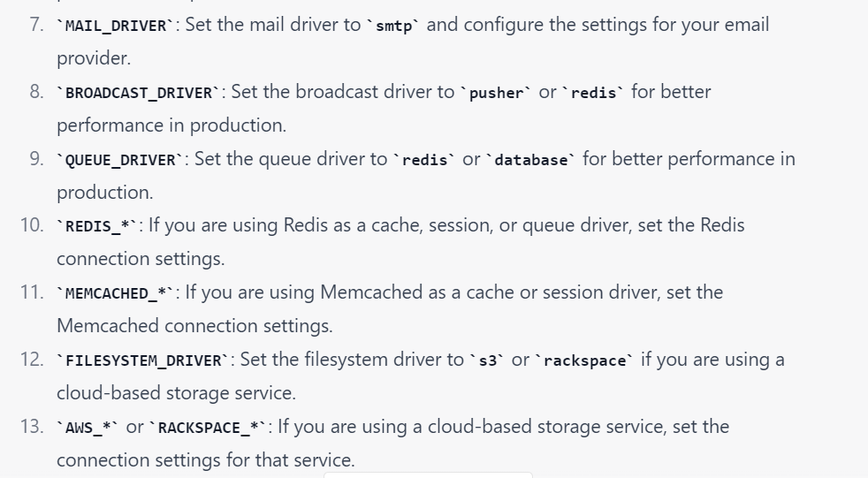Click list number 13

tap(32, 427)
